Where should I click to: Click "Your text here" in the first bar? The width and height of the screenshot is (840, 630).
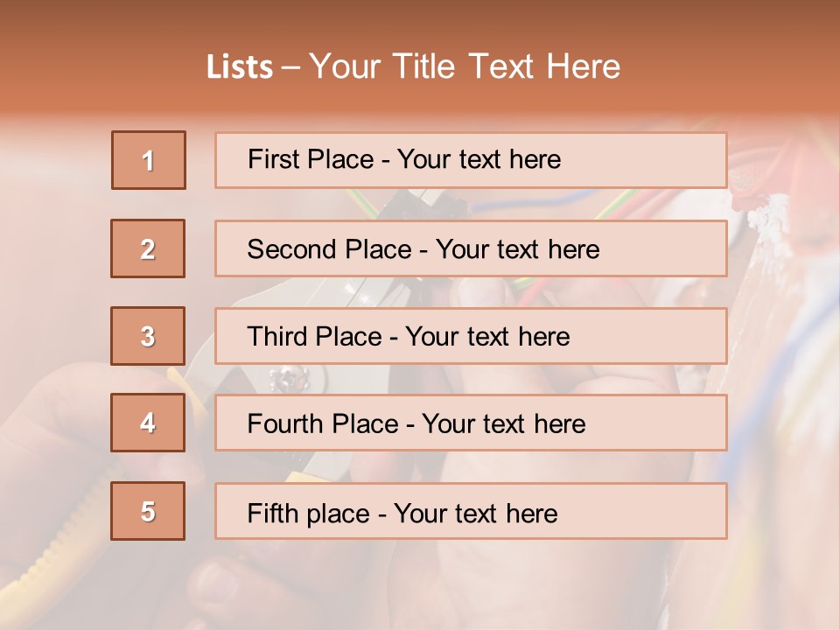[479, 159]
